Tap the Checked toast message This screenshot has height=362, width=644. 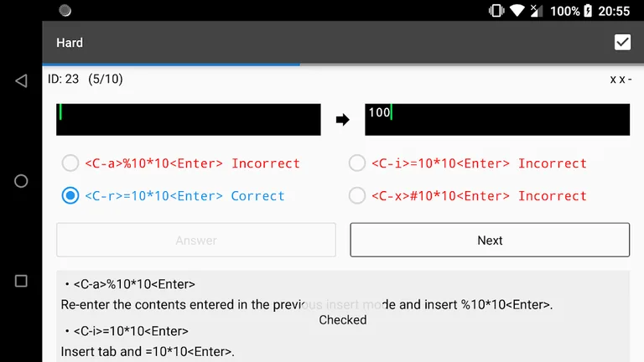pyautogui.click(x=343, y=320)
